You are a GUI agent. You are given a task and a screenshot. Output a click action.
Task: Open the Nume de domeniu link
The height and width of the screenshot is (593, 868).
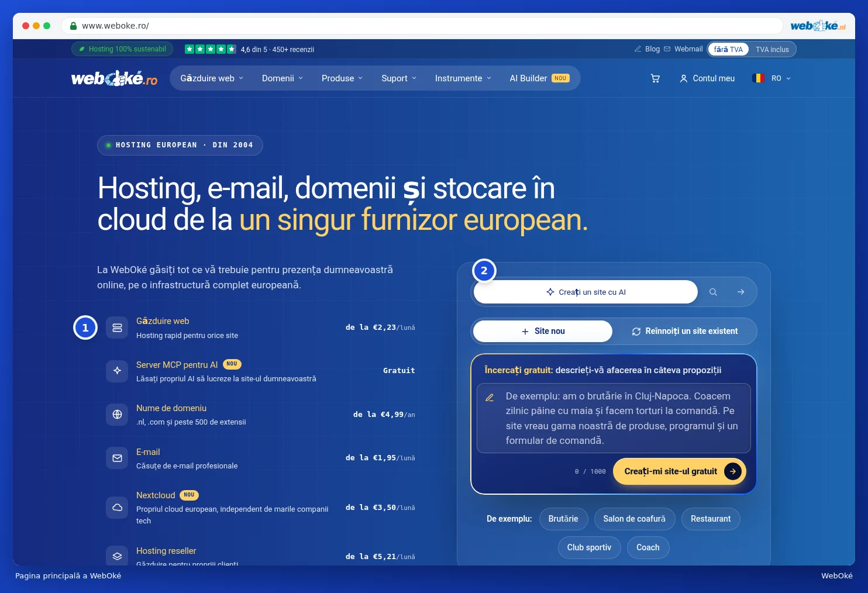pyautogui.click(x=171, y=408)
